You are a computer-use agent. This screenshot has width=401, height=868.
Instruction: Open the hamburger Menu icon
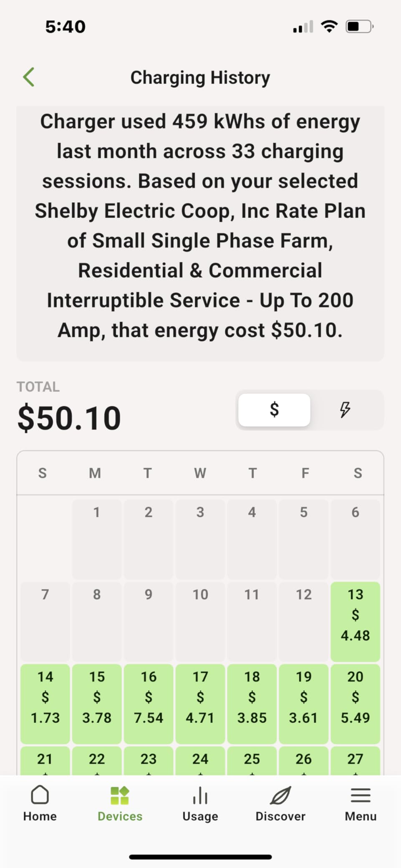pyautogui.click(x=361, y=795)
